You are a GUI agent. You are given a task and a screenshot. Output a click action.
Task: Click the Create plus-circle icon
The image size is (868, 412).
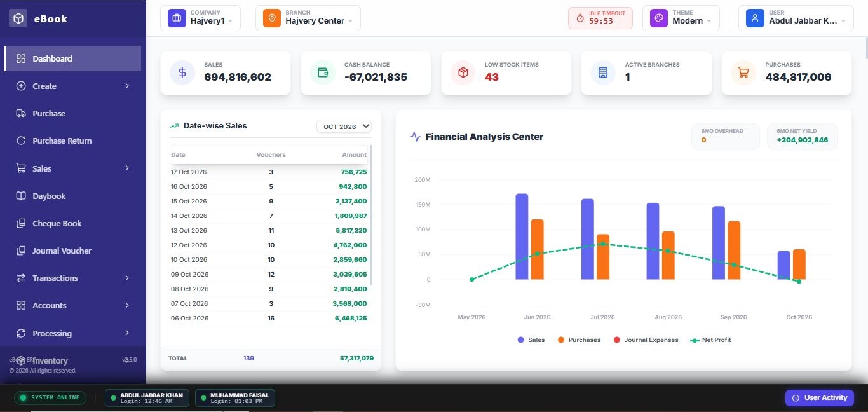(x=21, y=86)
